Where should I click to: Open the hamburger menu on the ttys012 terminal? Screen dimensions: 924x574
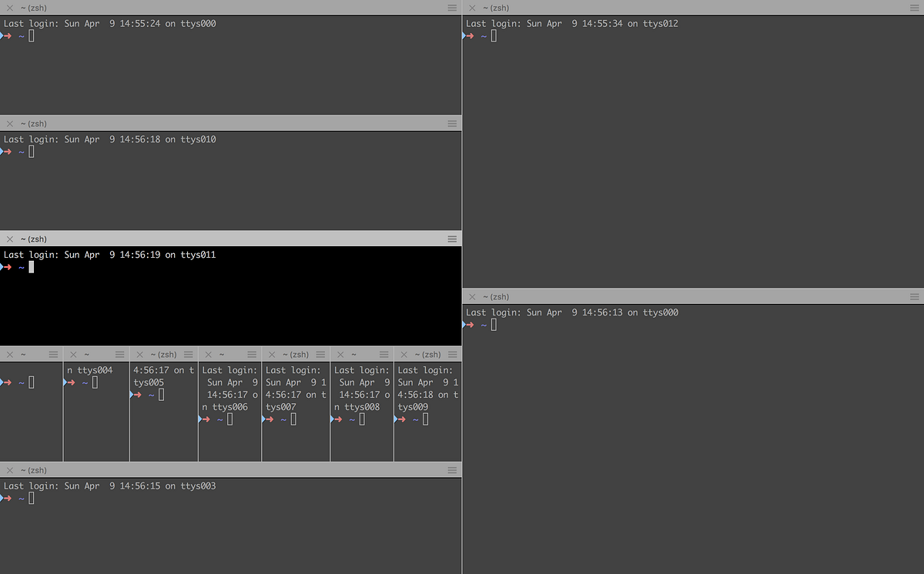pyautogui.click(x=915, y=8)
